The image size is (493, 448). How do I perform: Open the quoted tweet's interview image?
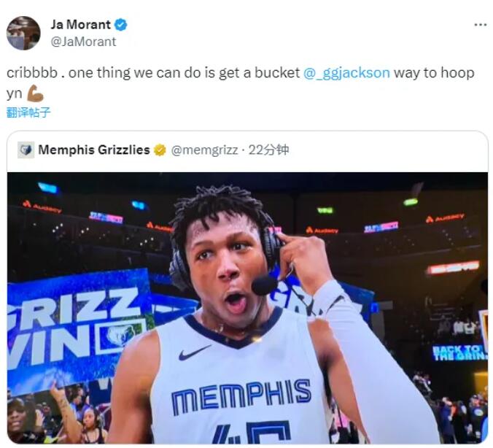[x=247, y=308]
